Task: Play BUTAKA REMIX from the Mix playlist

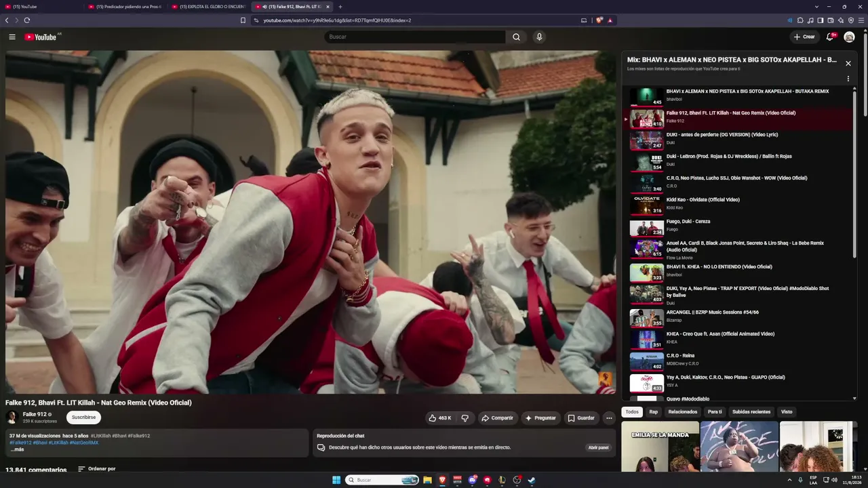Action: point(738,96)
